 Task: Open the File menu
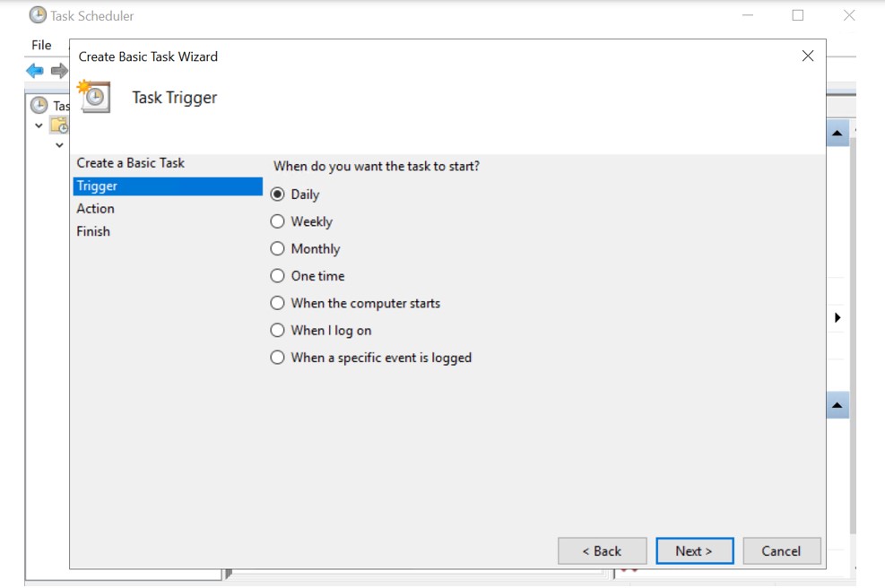point(41,45)
